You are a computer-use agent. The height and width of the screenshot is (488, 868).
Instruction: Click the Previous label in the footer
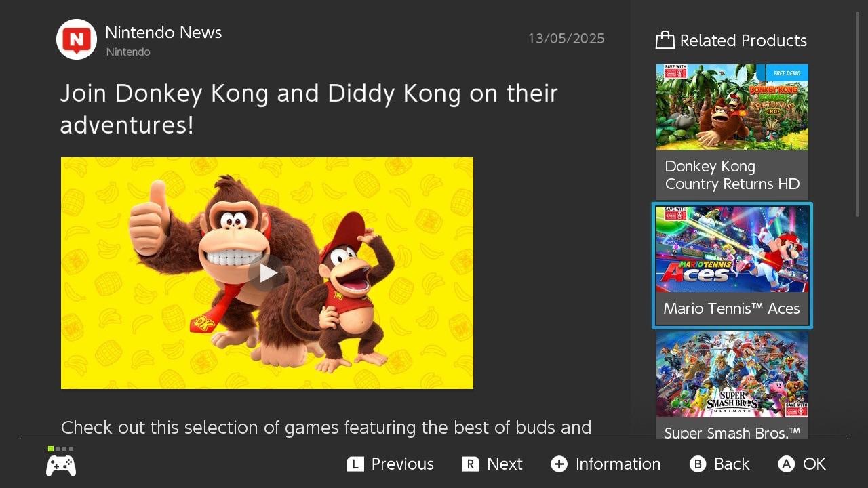[x=403, y=464]
